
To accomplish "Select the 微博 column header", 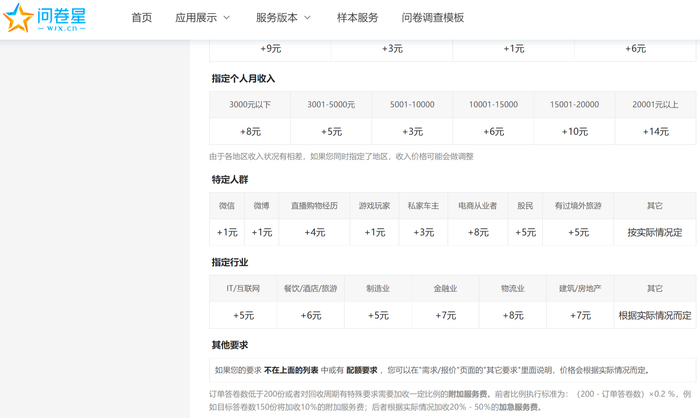I will 262,206.
